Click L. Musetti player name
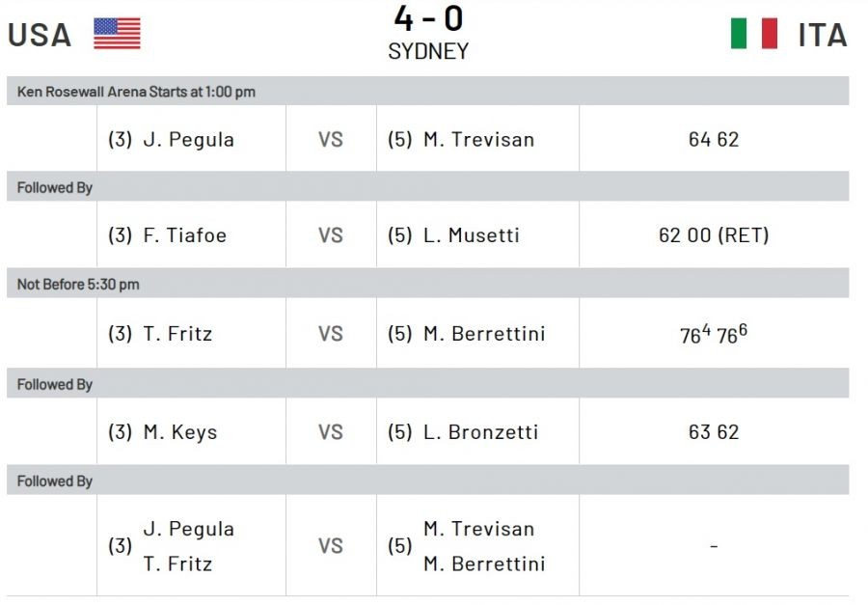868x605 pixels. coord(472,234)
